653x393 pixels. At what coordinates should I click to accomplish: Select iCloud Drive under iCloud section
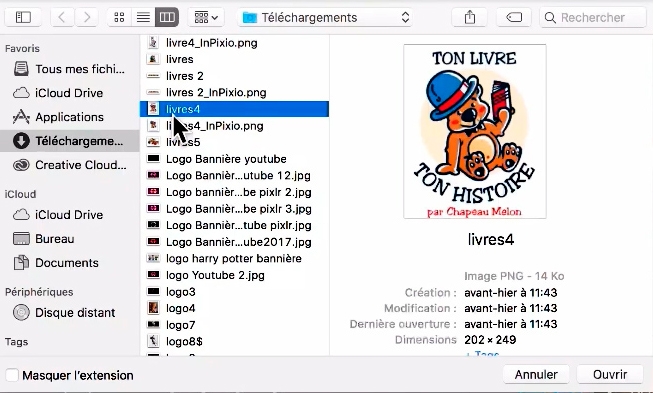click(x=70, y=215)
